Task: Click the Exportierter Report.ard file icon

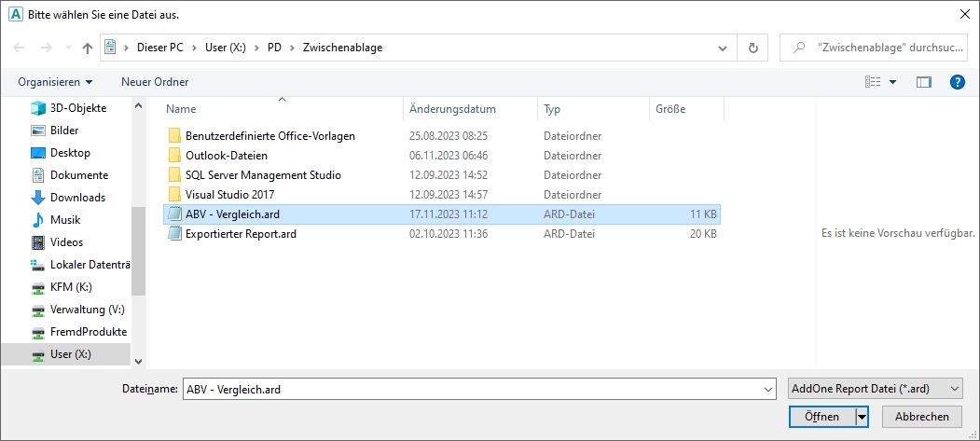Action: point(173,234)
